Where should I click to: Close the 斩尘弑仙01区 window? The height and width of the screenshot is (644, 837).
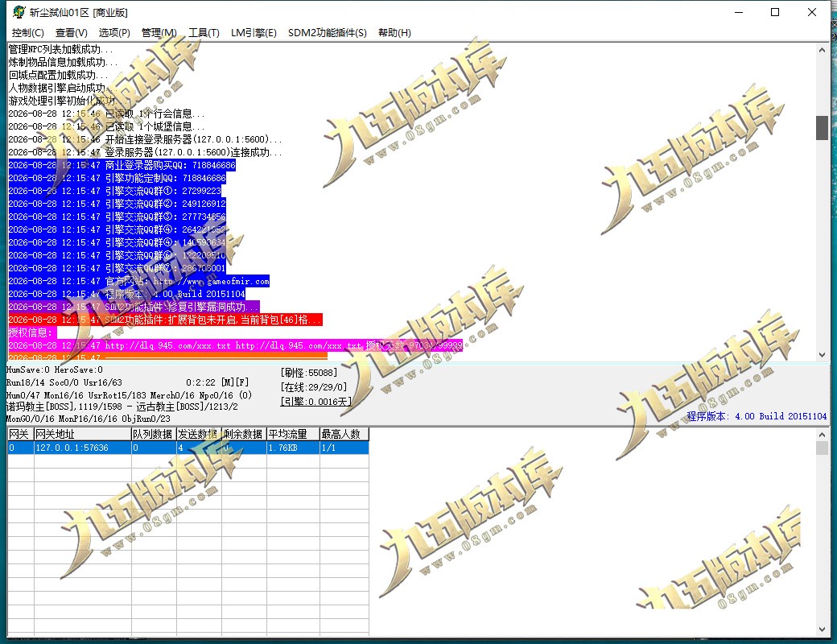pos(812,12)
